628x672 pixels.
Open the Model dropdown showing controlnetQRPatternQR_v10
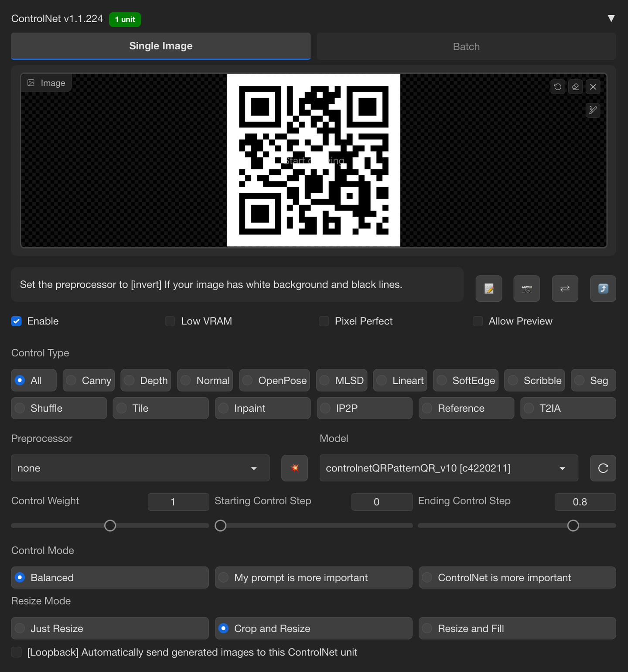pos(448,468)
